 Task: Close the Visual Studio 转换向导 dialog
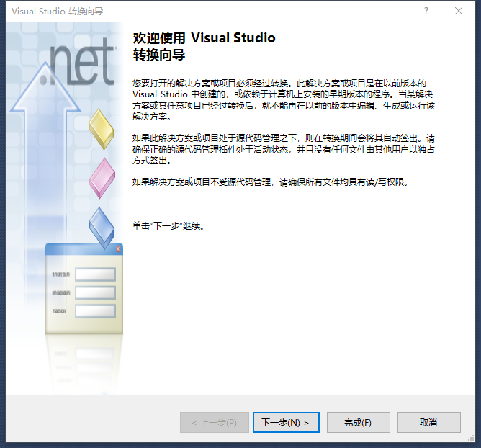pyautogui.click(x=459, y=11)
